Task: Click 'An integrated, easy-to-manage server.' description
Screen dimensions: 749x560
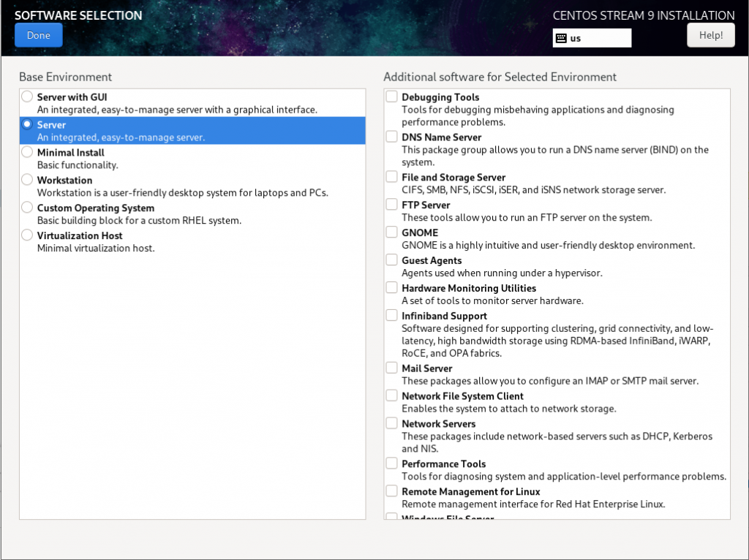Action: [x=121, y=137]
